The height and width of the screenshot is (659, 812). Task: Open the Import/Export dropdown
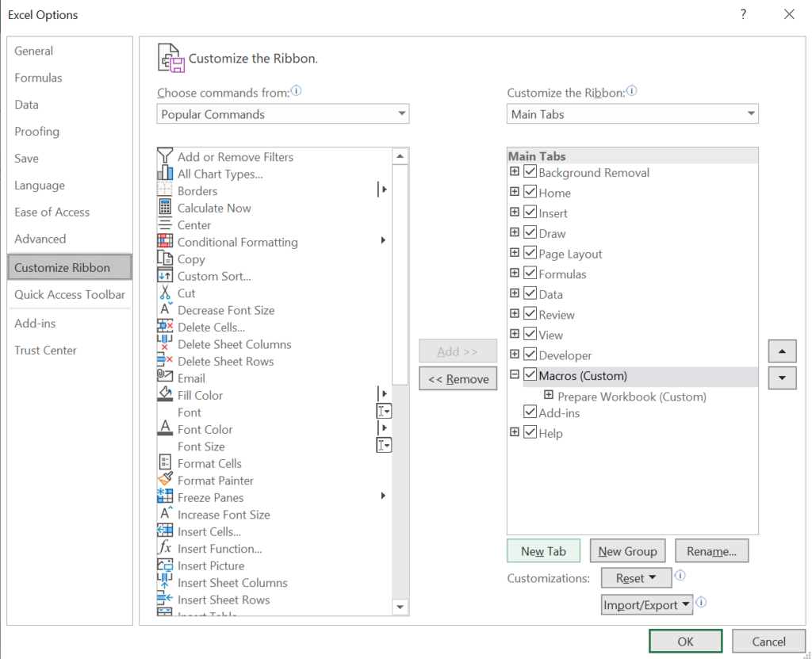tap(647, 604)
